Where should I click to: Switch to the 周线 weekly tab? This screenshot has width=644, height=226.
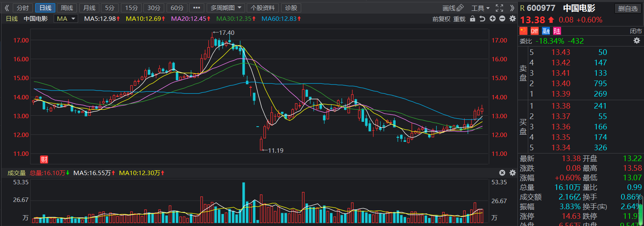(x=67, y=8)
